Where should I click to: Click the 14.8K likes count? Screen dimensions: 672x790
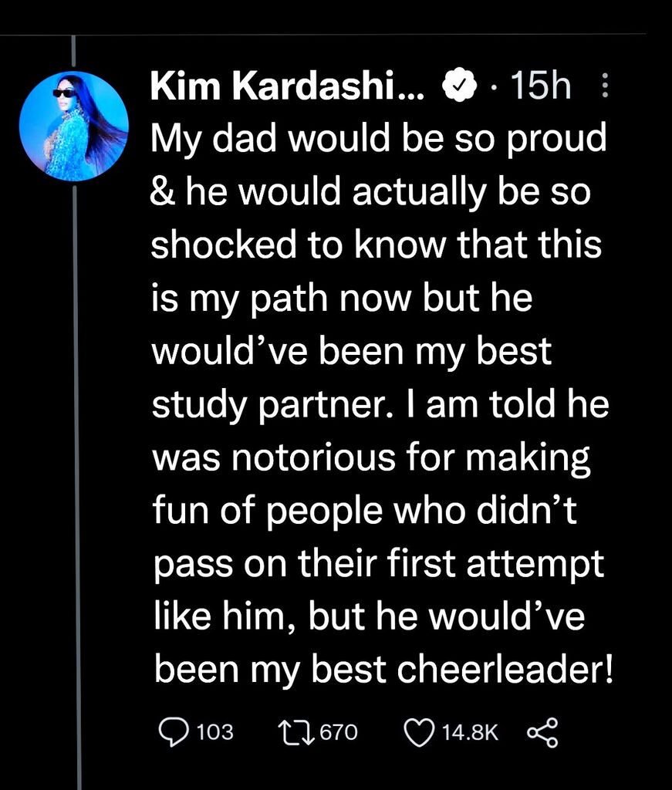470,731
